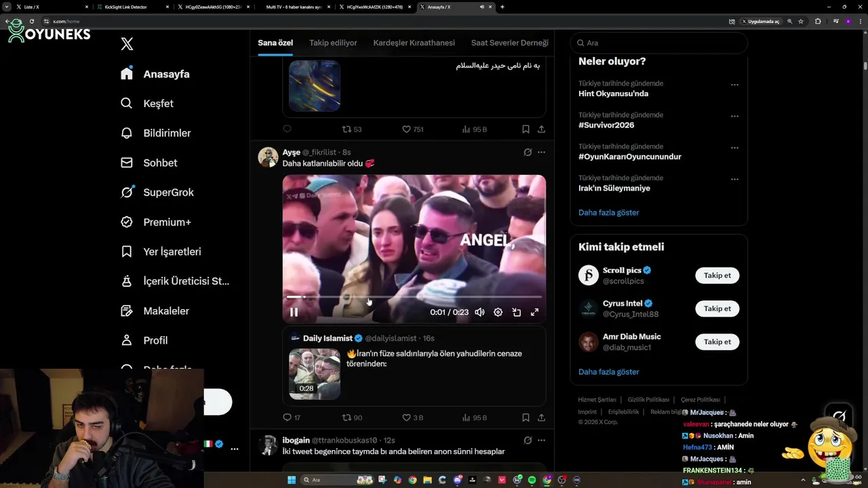Bookmark the top post with 751 likes

(526, 129)
